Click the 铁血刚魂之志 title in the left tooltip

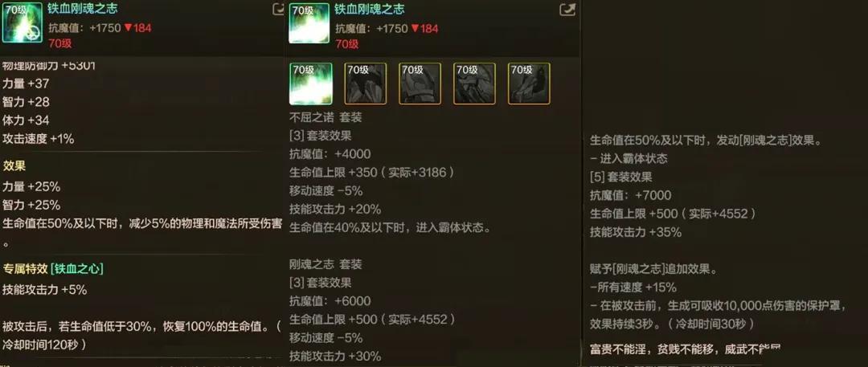tap(83, 9)
